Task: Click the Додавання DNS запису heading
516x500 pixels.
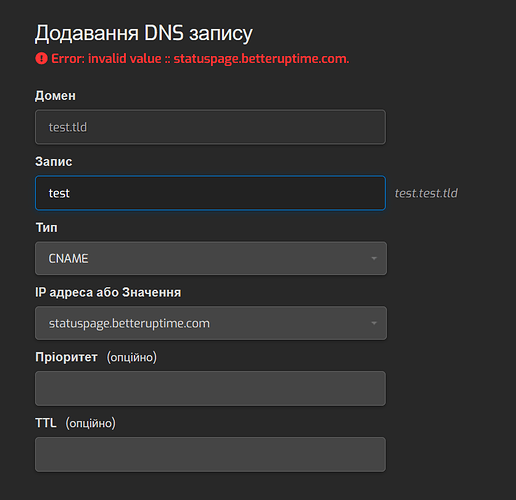Action: (144, 34)
